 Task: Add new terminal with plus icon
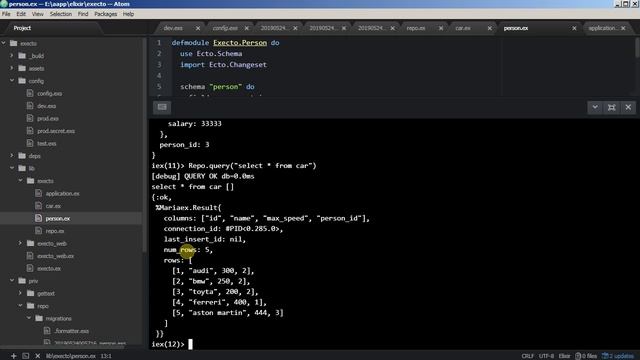[13, 356]
